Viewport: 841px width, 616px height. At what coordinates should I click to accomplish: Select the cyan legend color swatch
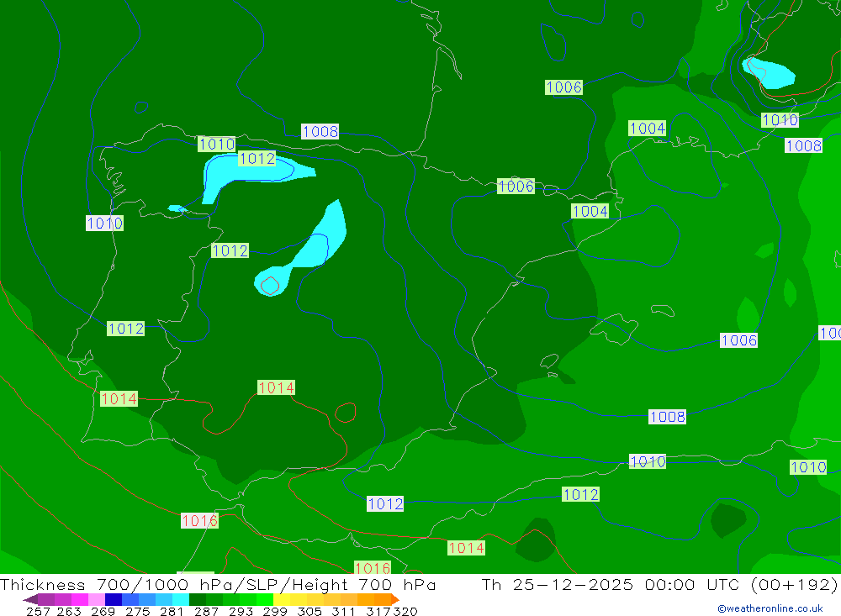click(181, 599)
